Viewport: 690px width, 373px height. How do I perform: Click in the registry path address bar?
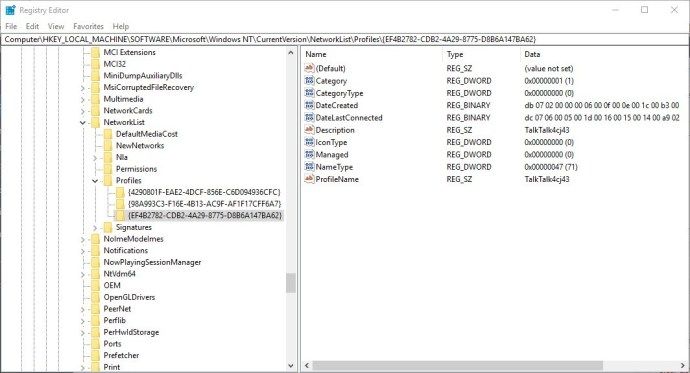click(345, 39)
